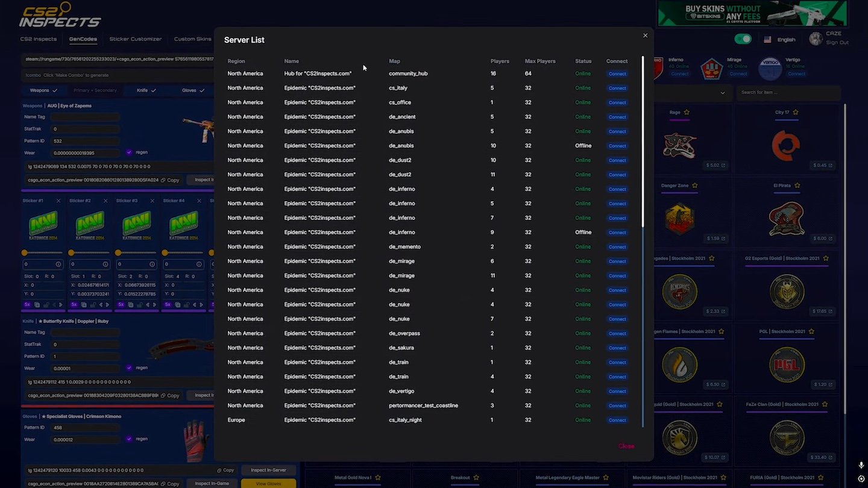Toggle regen checkbox for Butterfly Knife
868x488 pixels.
click(129, 368)
